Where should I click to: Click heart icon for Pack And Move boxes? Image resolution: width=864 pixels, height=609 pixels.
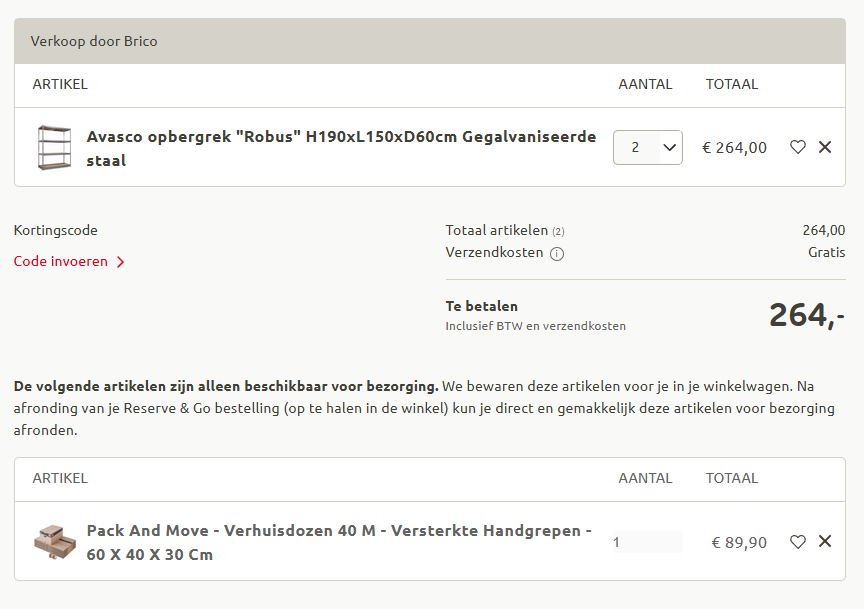tap(797, 542)
